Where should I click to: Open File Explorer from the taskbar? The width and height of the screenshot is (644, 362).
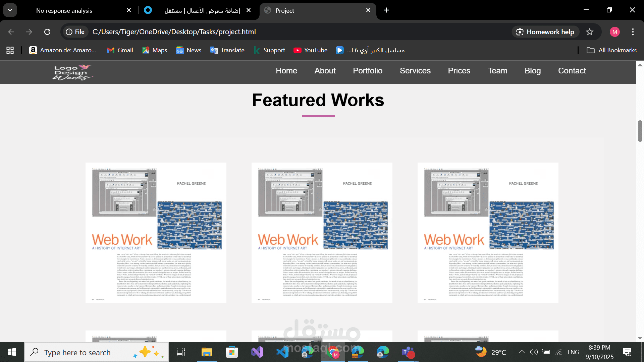point(207,352)
